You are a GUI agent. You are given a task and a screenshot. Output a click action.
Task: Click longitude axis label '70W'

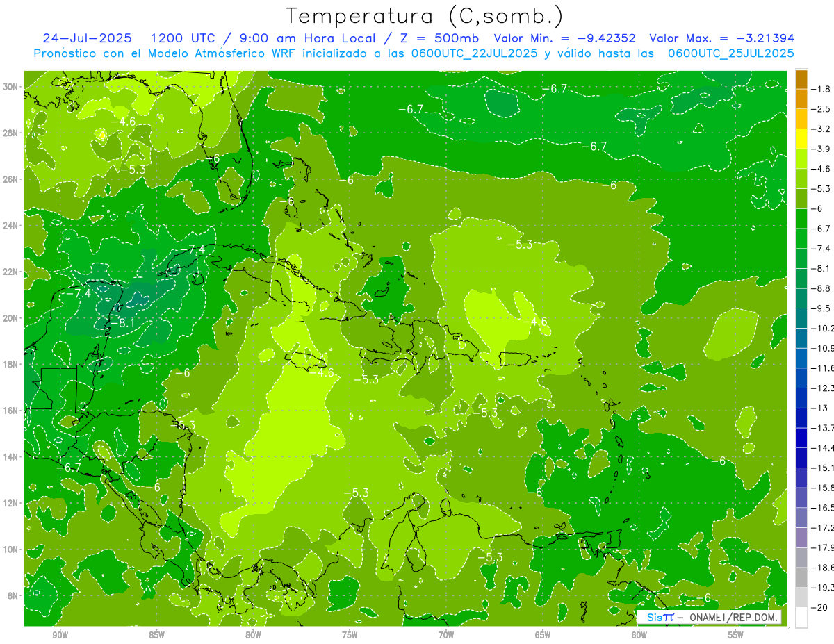click(446, 636)
